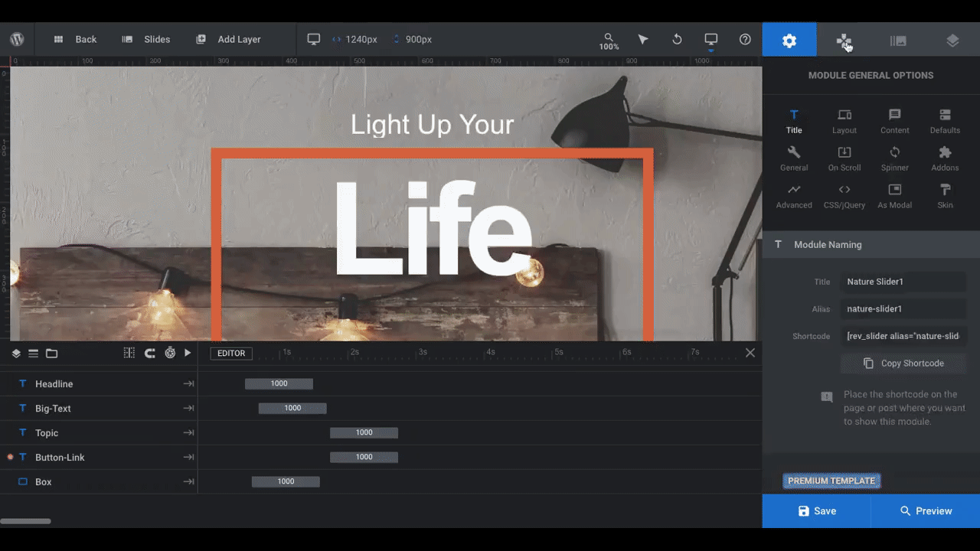Image resolution: width=980 pixels, height=551 pixels.
Task: Switch to the Navigation Options tab
Action: (x=844, y=40)
